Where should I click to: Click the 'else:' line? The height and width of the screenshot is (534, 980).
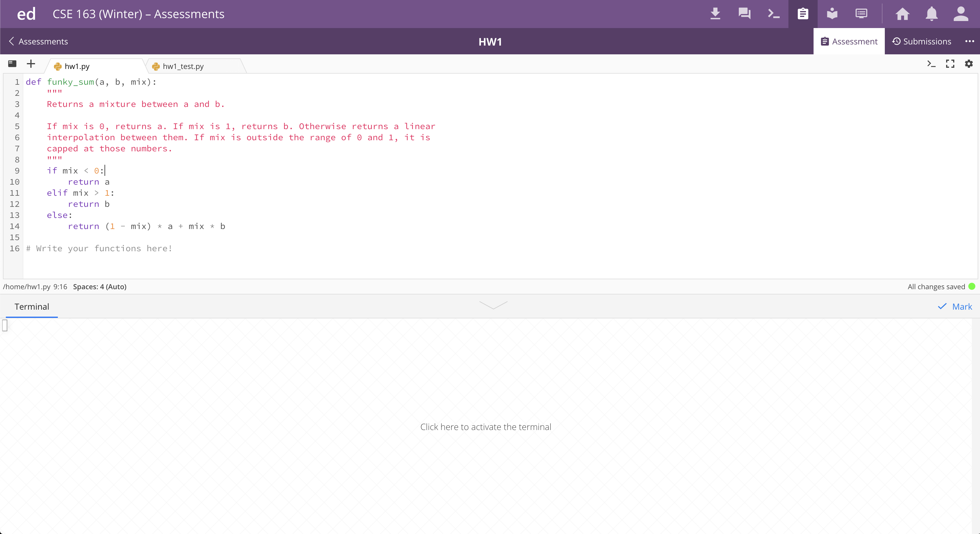59,215
